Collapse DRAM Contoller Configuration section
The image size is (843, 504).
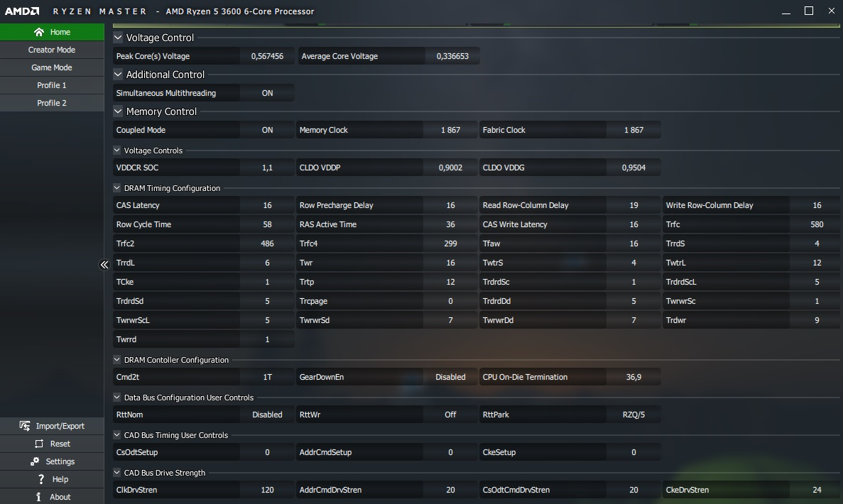[116, 360]
